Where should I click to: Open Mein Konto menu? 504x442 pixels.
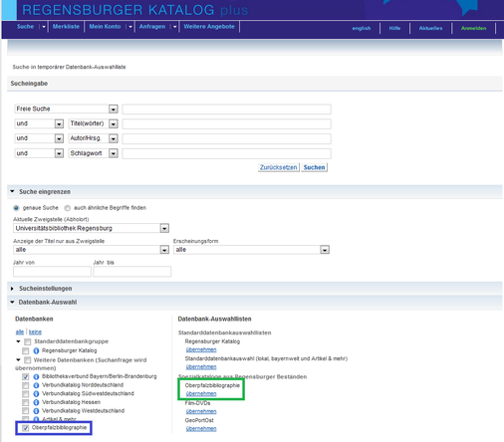click(105, 27)
